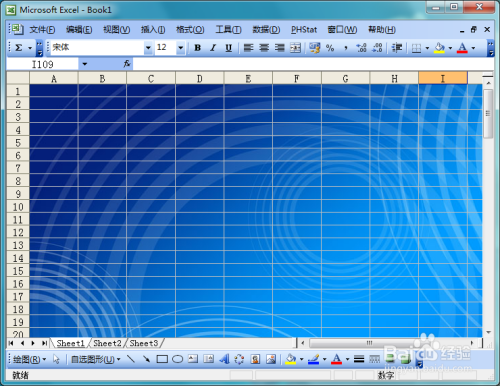Click the Insert Function fx button
This screenshot has height=386, width=500.
click(127, 64)
